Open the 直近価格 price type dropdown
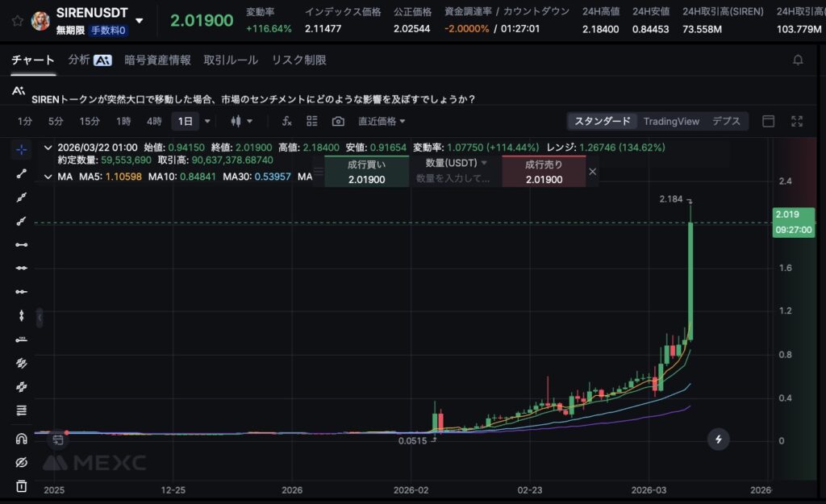This screenshot has height=504, width=826. point(382,121)
